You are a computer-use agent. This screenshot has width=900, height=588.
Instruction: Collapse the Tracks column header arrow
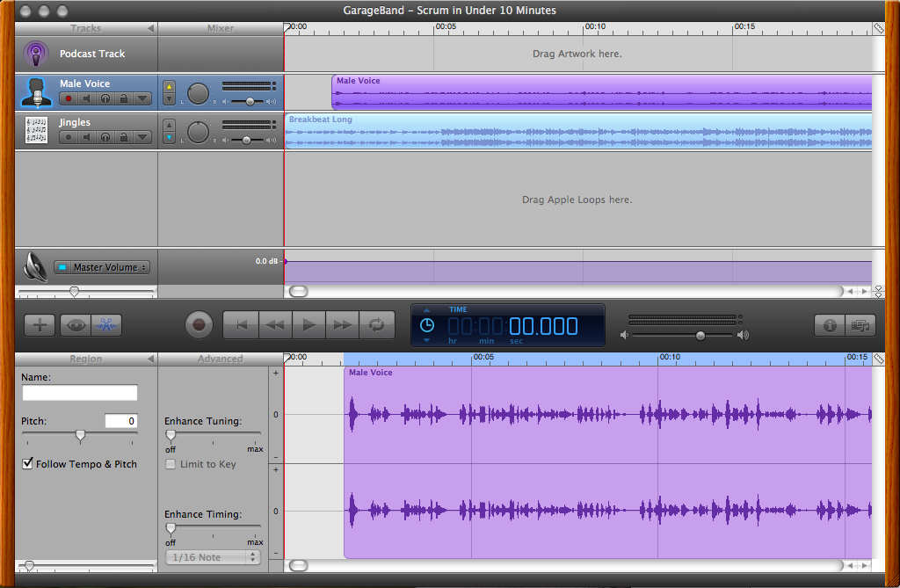click(150, 28)
